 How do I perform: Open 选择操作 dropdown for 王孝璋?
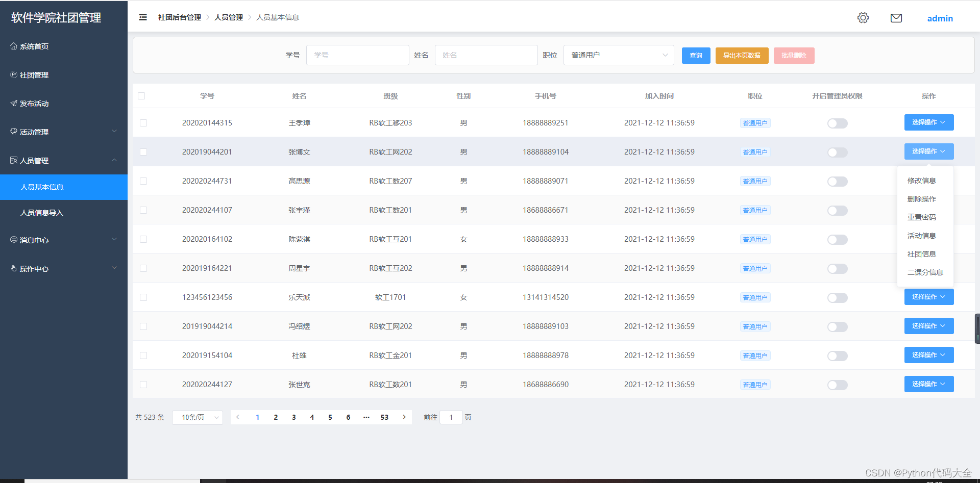pyautogui.click(x=929, y=122)
